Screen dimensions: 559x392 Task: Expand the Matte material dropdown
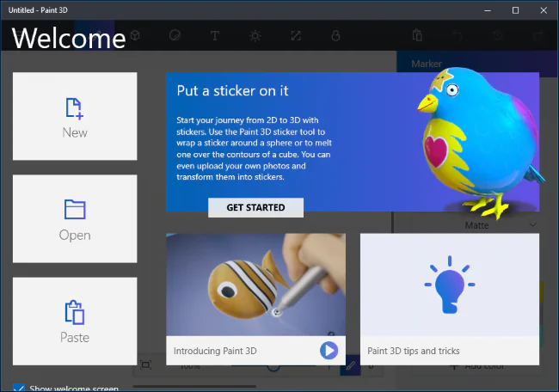click(476, 225)
